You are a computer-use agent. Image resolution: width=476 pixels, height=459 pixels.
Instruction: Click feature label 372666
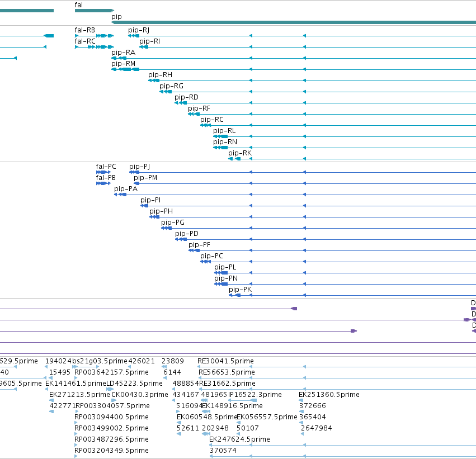point(312,406)
